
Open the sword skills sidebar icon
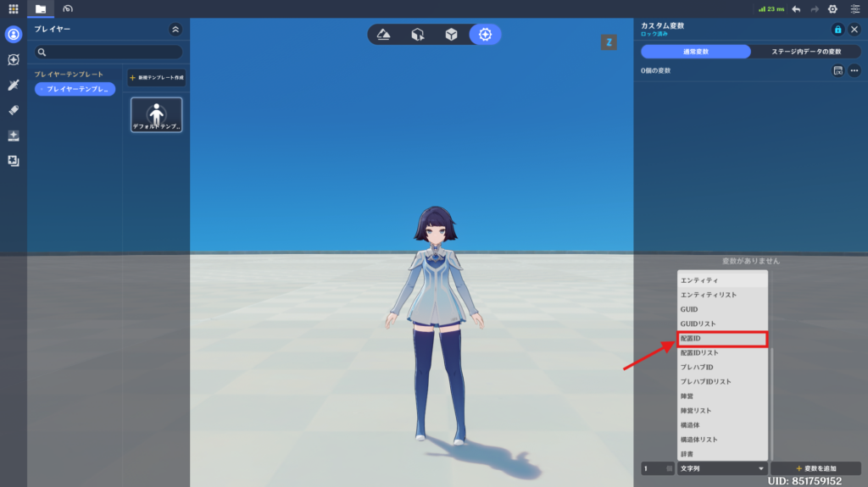click(14, 85)
